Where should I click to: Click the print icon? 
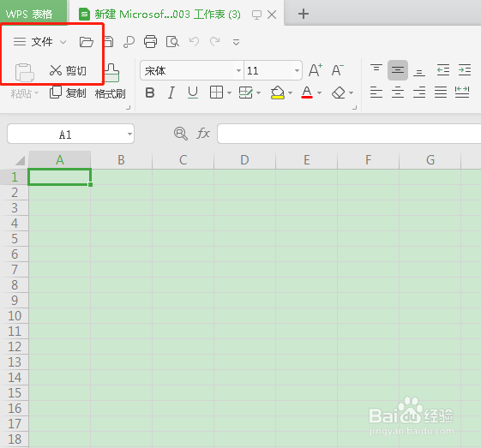(150, 42)
